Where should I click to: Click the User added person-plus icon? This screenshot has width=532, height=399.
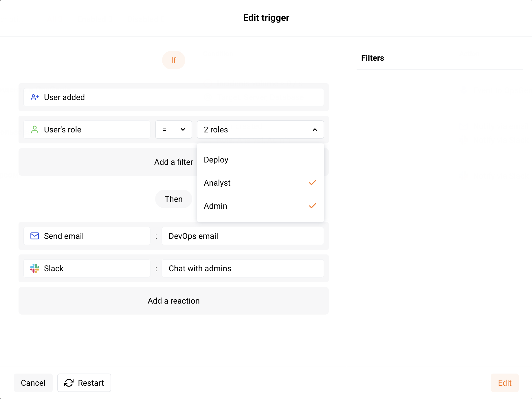(35, 97)
